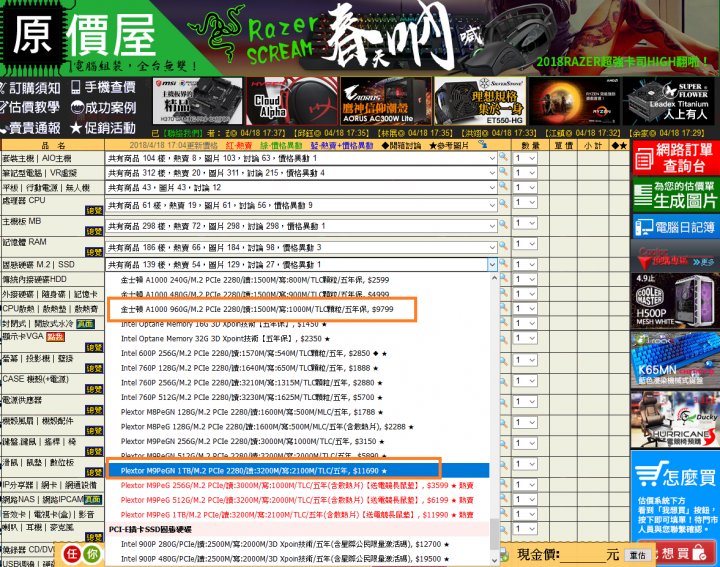Click the magnifier icon for 處理器 CPU row

(x=504, y=204)
